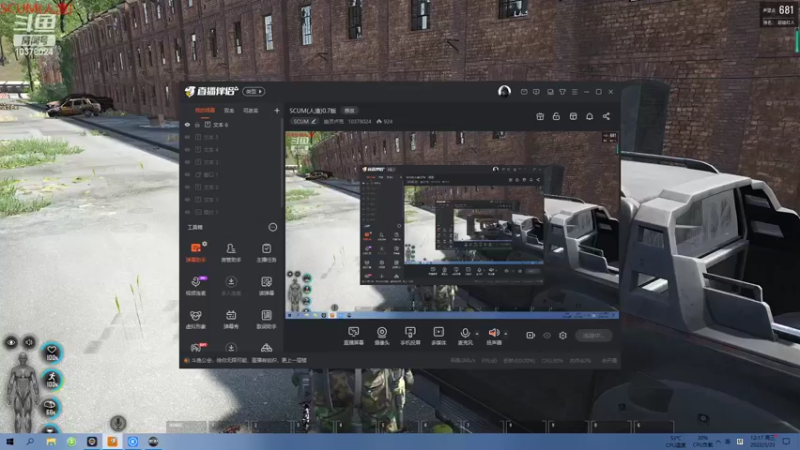Add a 摄像头 camera source
800x450 pixels.
pyautogui.click(x=382, y=336)
